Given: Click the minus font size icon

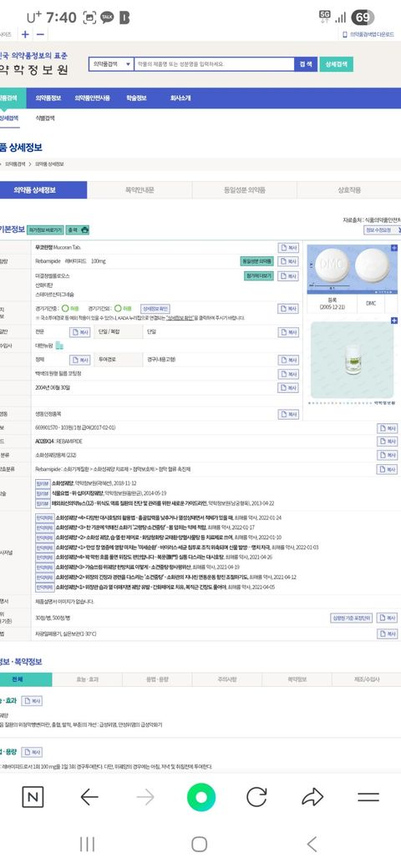Looking at the screenshot, I should (x=40, y=34).
